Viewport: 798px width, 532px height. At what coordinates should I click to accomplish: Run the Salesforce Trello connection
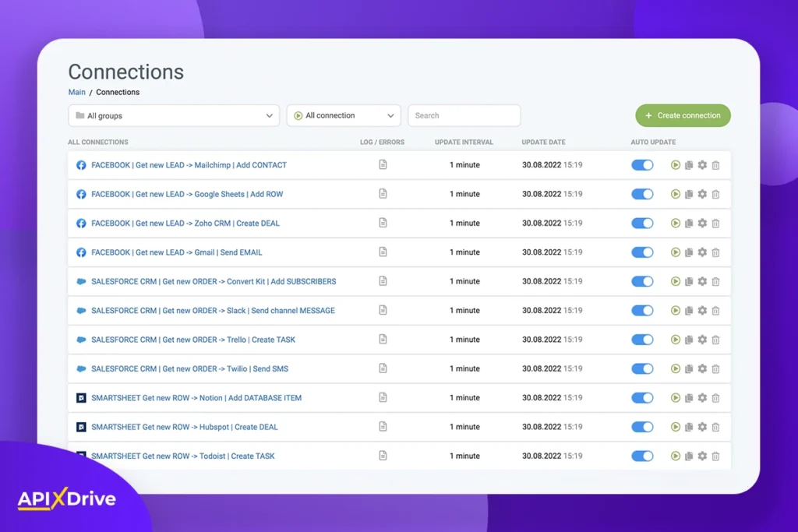click(676, 340)
